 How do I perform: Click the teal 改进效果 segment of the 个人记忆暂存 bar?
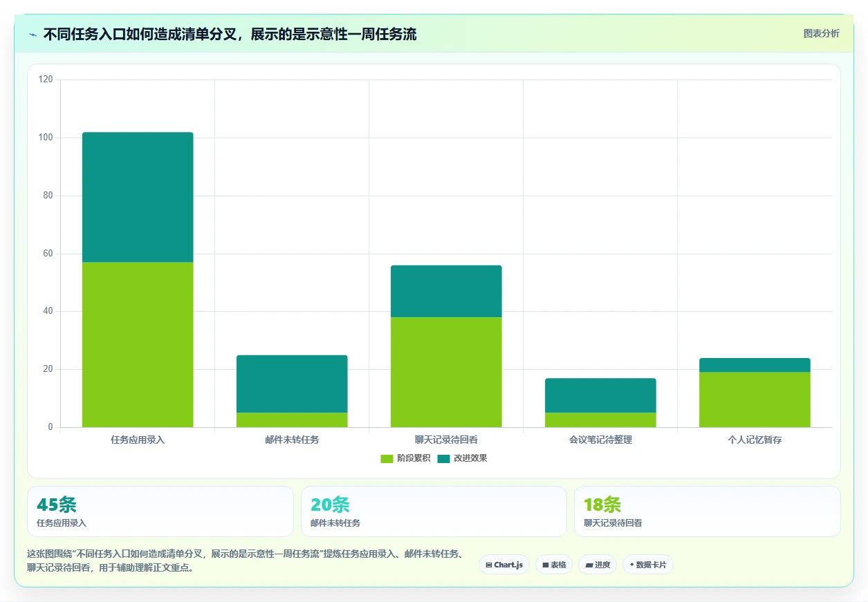click(755, 365)
